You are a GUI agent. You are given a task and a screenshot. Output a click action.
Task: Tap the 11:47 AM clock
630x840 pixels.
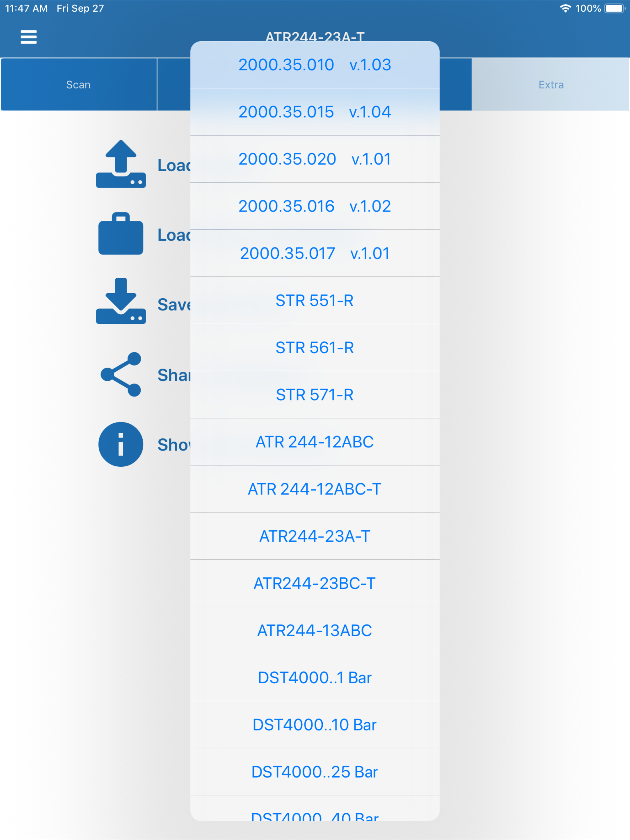tap(26, 8)
